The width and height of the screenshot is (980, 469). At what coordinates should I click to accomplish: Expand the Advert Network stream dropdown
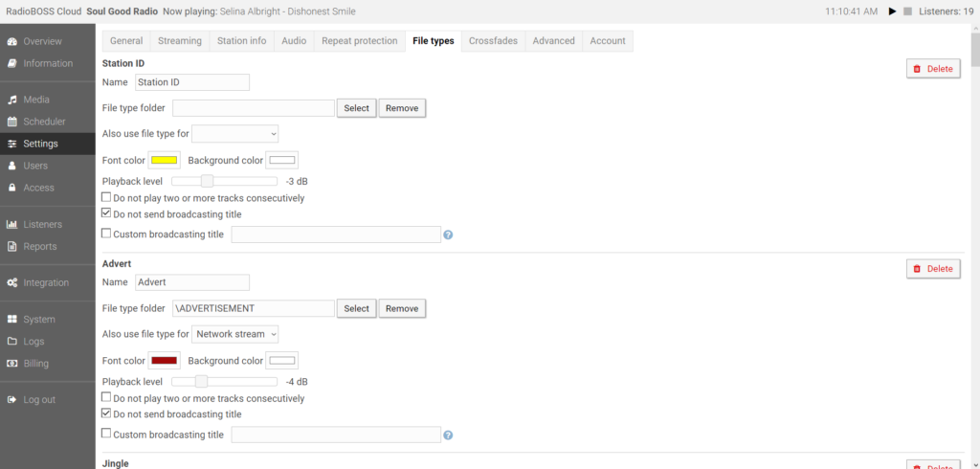pyautogui.click(x=235, y=334)
